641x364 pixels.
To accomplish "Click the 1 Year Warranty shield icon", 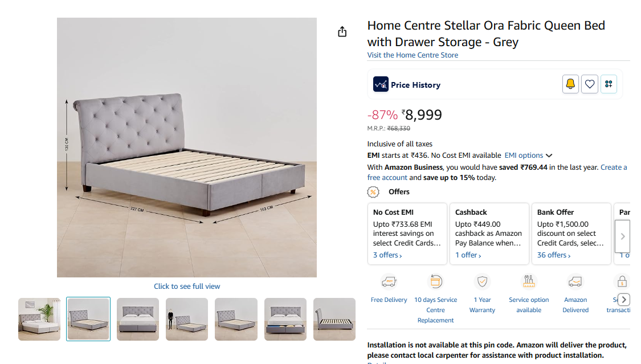I will click(483, 282).
